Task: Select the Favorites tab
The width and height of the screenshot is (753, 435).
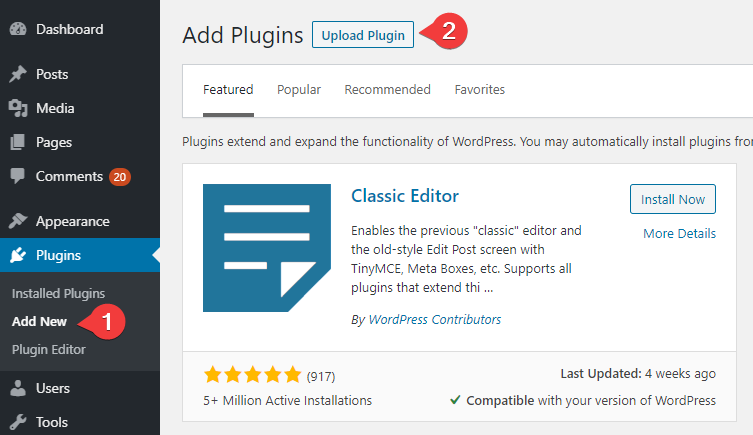Action: pyautogui.click(x=480, y=90)
